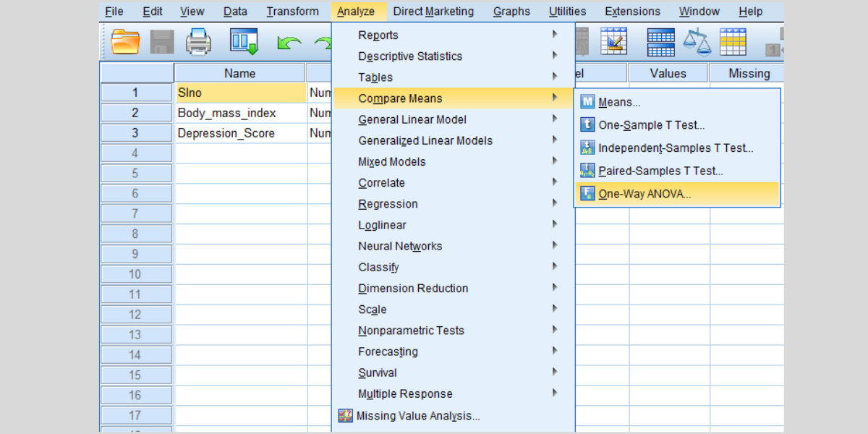This screenshot has height=434, width=868.
Task: Open the Dimension Reduction submenu
Action: click(x=454, y=288)
